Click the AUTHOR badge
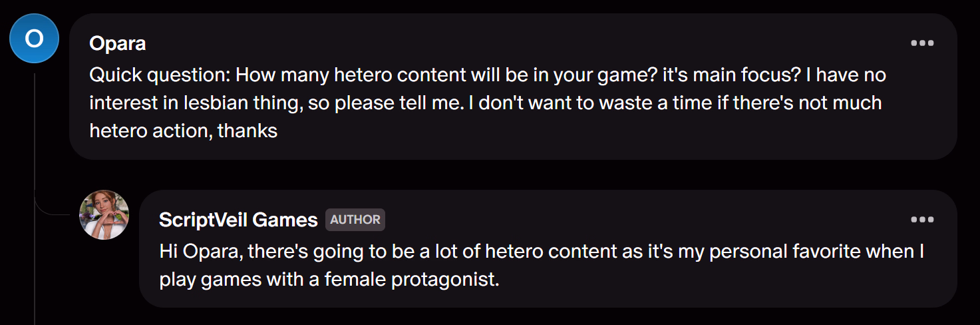The image size is (980, 325). click(x=355, y=220)
